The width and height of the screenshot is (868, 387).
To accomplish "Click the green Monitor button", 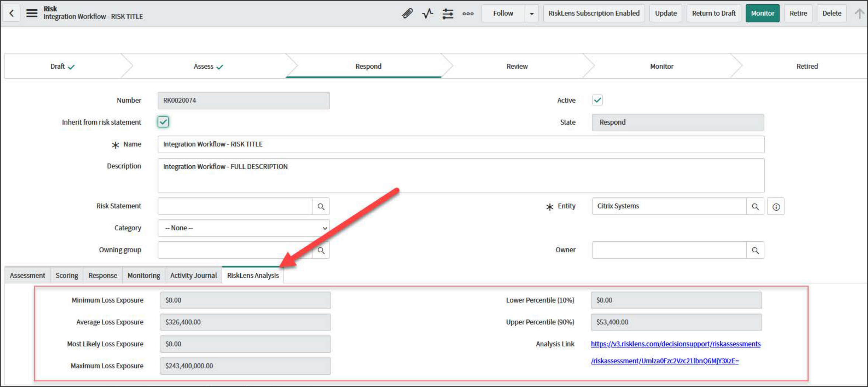I will [762, 13].
